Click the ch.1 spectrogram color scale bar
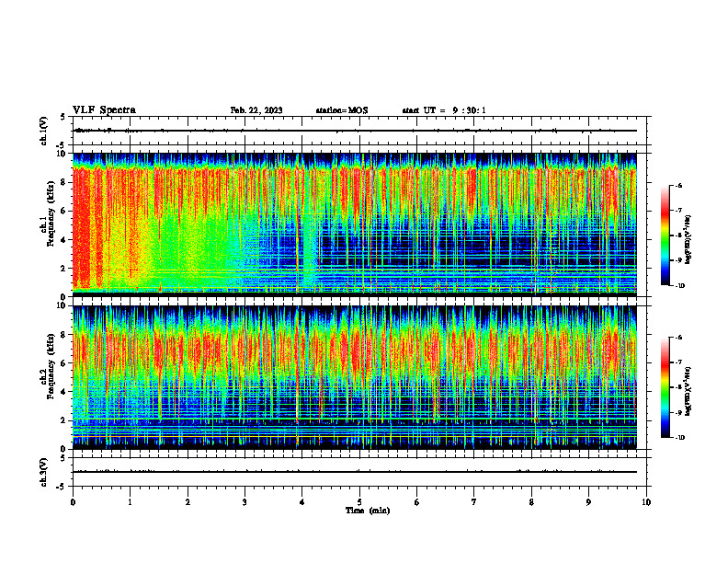 coord(665,236)
